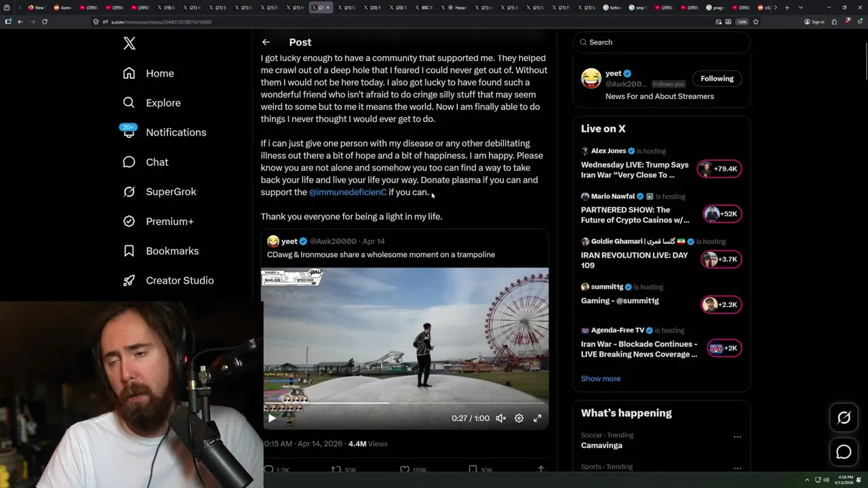The width and height of the screenshot is (868, 488).
Task: Open Camavinga trending topic
Action: click(601, 445)
